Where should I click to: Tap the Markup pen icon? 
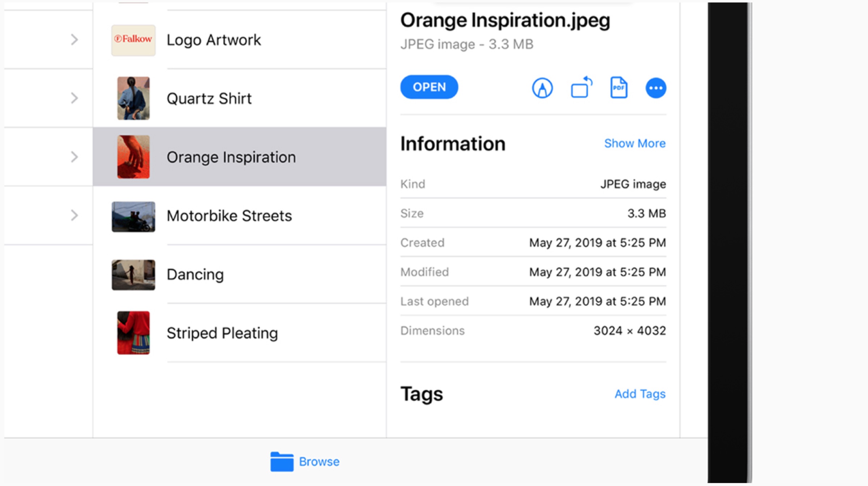click(542, 88)
